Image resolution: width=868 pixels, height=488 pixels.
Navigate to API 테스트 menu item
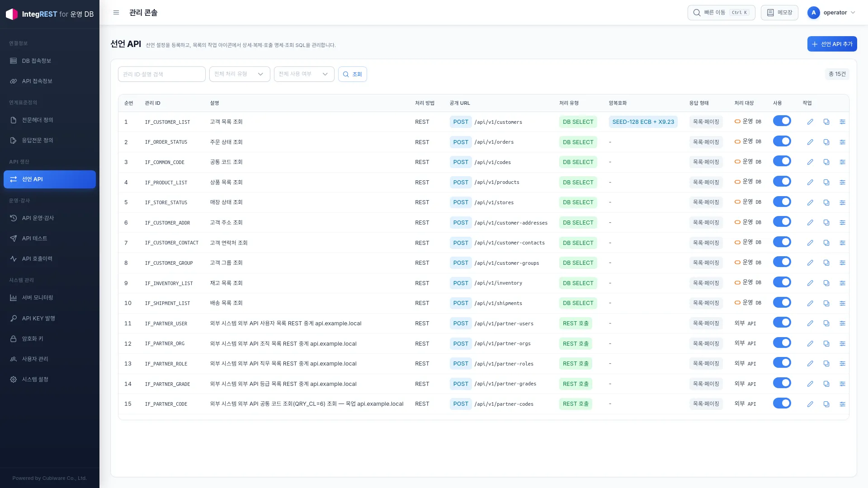(x=50, y=239)
